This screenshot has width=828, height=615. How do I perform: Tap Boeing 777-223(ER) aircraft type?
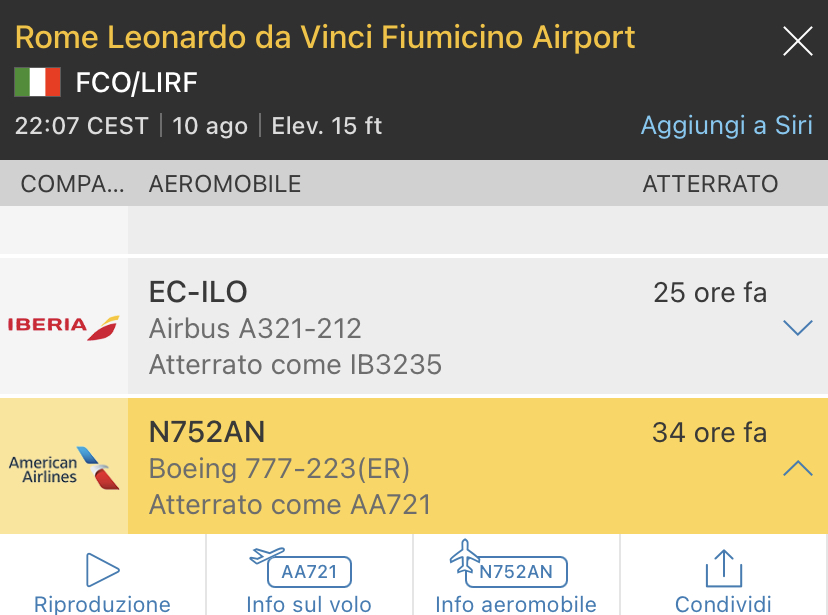click(279, 469)
